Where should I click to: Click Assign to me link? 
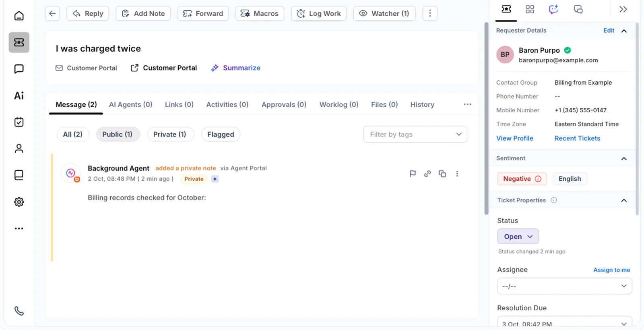tap(611, 270)
